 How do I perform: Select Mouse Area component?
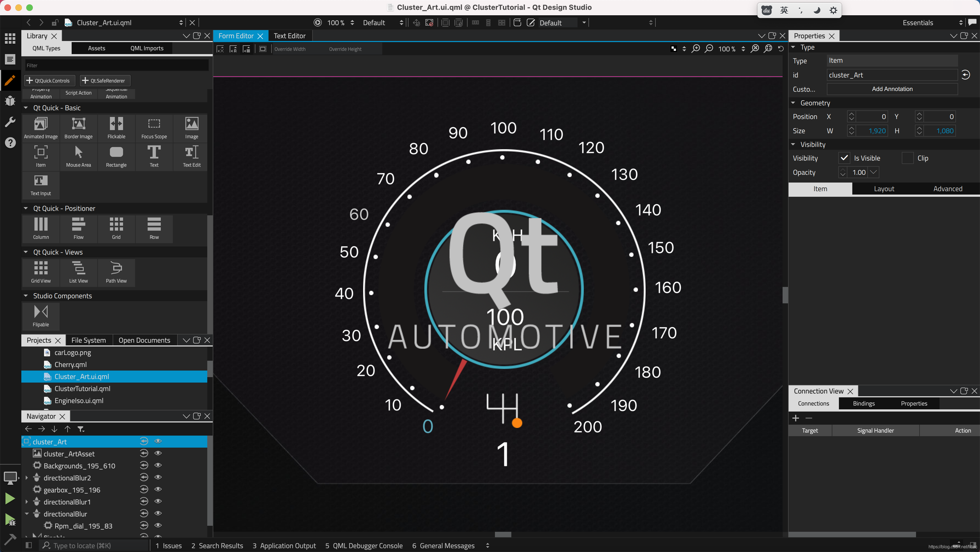78,157
